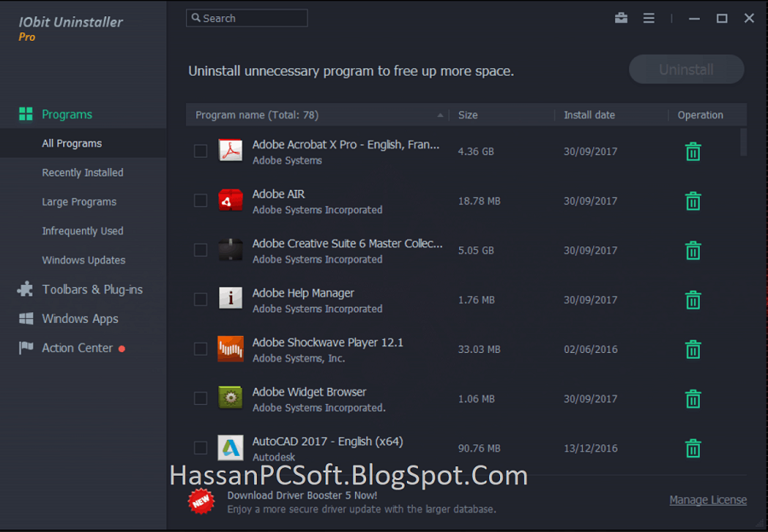768x532 pixels.
Task: Select All Programs in sidebar
Action: [84, 143]
